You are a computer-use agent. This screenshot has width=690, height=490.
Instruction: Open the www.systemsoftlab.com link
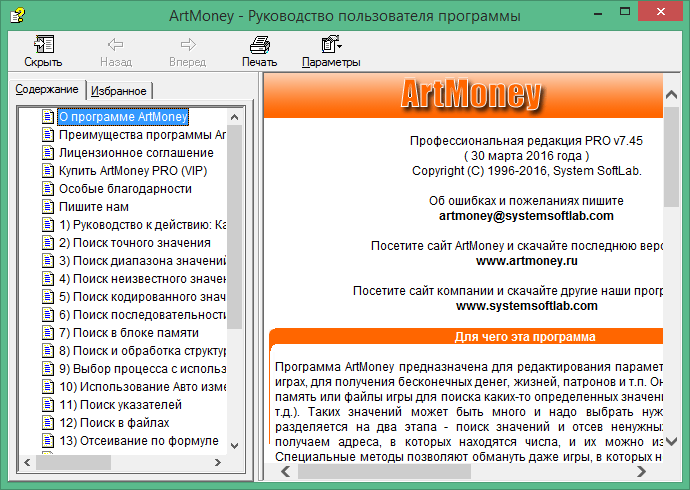coord(527,306)
